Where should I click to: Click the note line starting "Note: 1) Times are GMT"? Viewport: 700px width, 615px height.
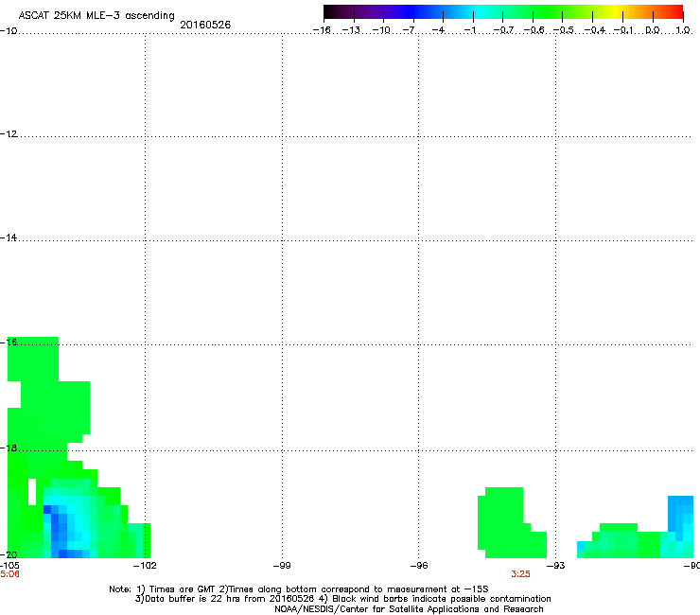point(299,589)
